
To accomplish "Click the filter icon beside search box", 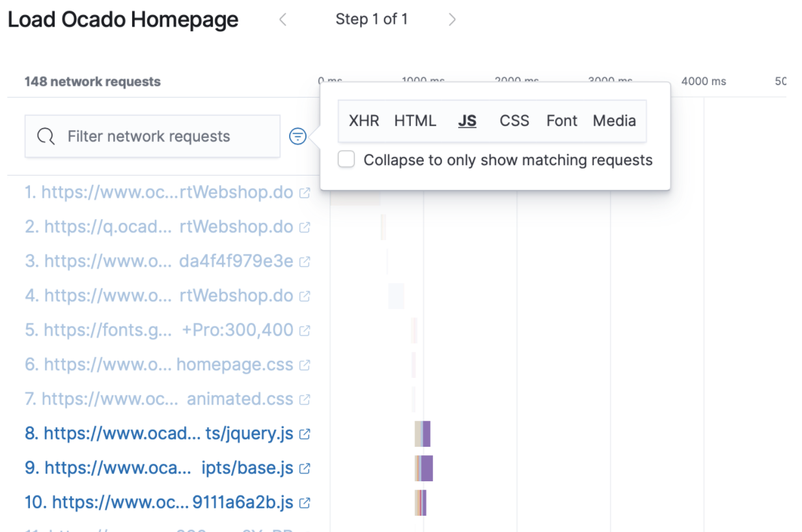I will click(x=297, y=136).
